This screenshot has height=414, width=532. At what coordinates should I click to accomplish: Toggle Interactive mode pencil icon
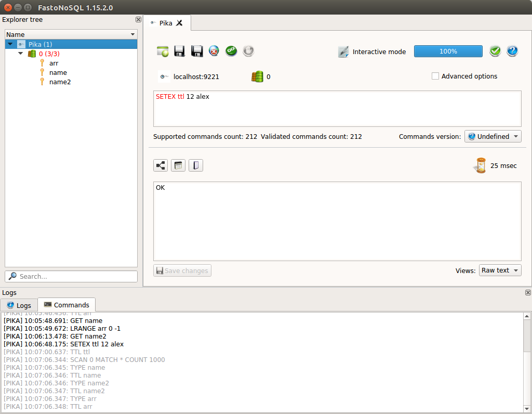[343, 51]
